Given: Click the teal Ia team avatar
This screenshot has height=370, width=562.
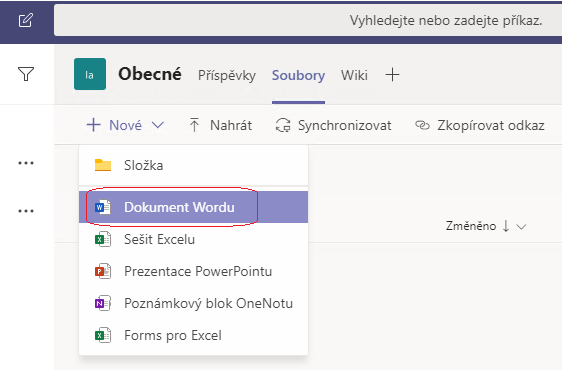Looking at the screenshot, I should point(90,74).
